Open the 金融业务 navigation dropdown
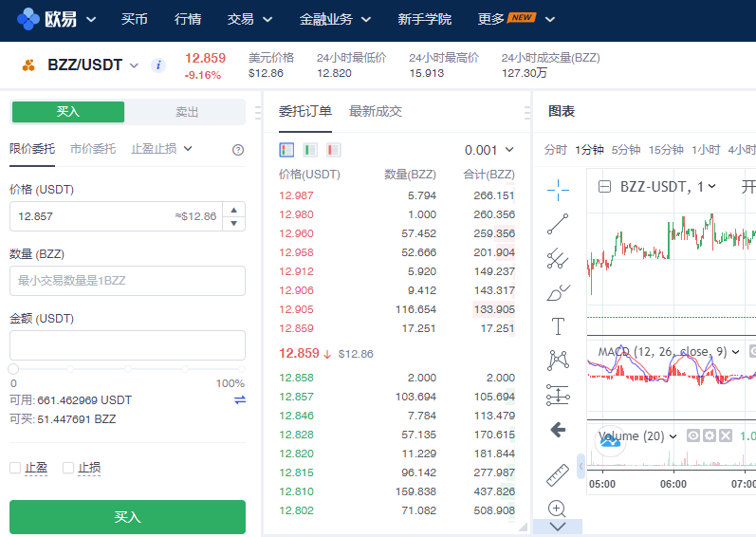 [335, 19]
